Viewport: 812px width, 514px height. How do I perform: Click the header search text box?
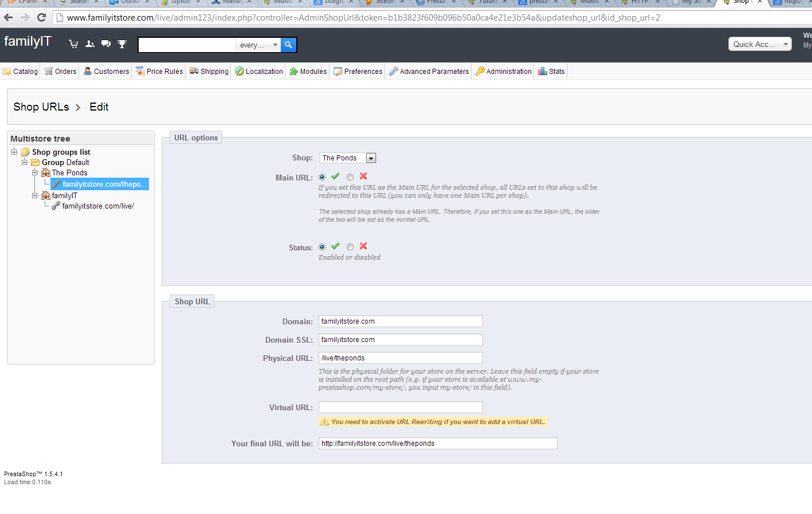[187, 45]
